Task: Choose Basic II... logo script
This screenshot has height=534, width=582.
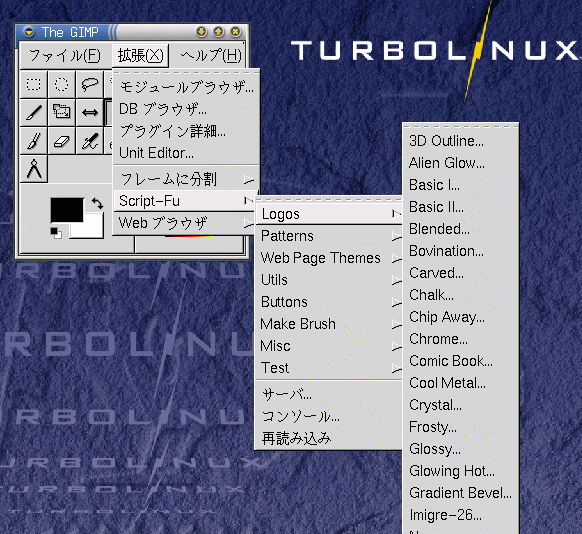Action: coord(460,207)
